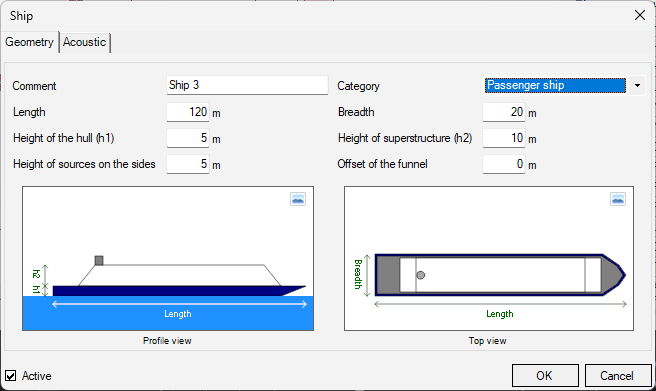Viewport: 656px width, 391px height.
Task: Click the funnel square on the profile ship
Action: tap(99, 261)
